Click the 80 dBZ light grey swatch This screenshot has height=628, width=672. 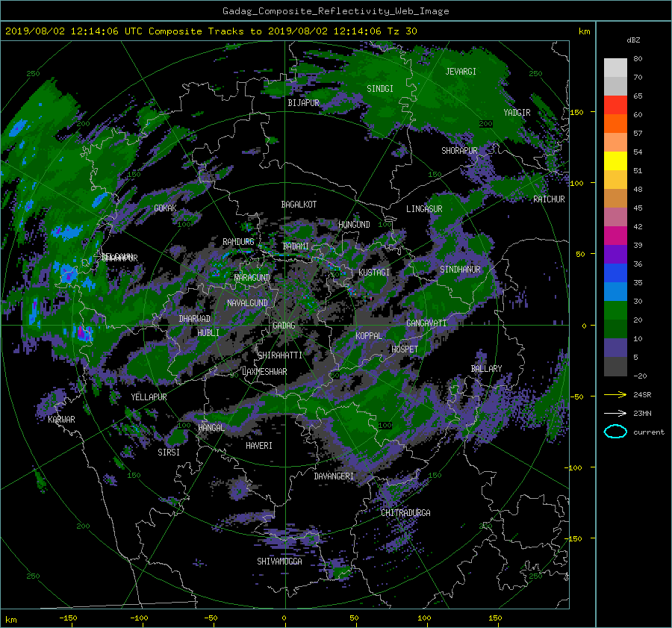(615, 67)
